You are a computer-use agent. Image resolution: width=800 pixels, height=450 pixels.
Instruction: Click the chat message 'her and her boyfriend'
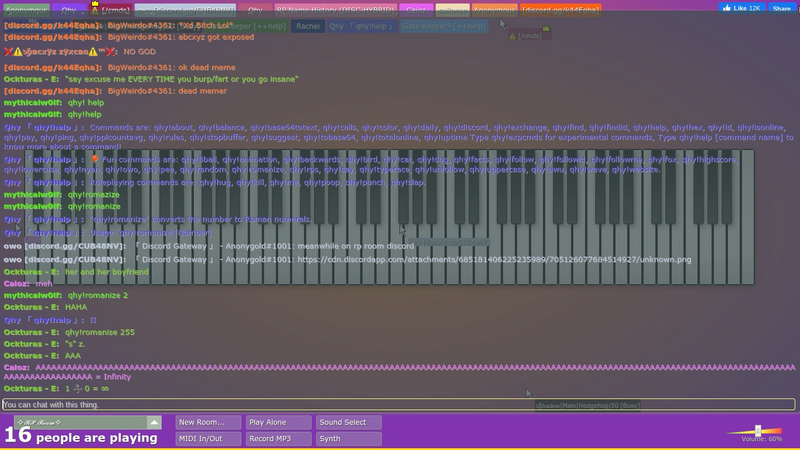(x=107, y=272)
